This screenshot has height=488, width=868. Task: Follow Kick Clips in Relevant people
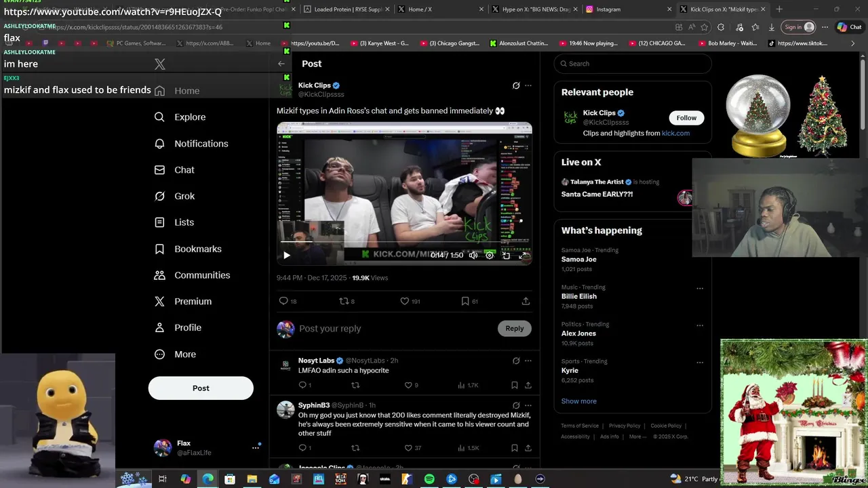(686, 118)
